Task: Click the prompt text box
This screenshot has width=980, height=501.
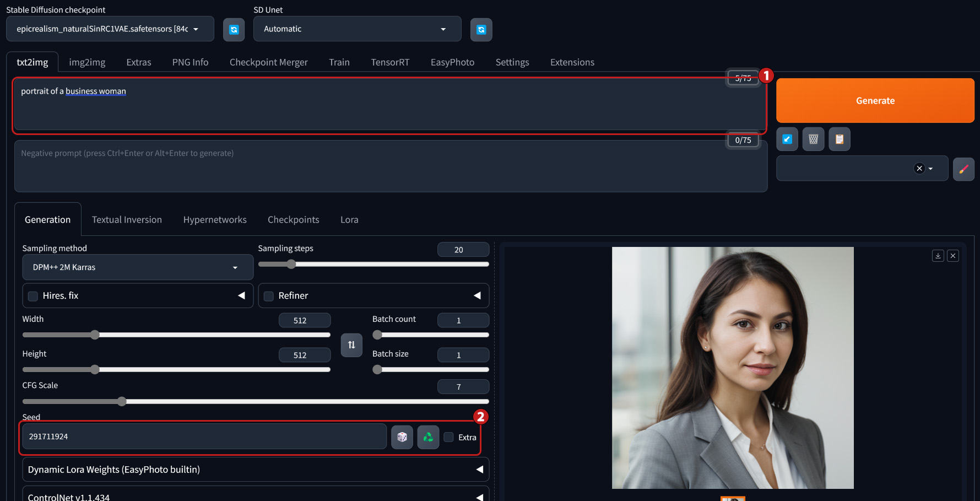Action: tap(390, 105)
